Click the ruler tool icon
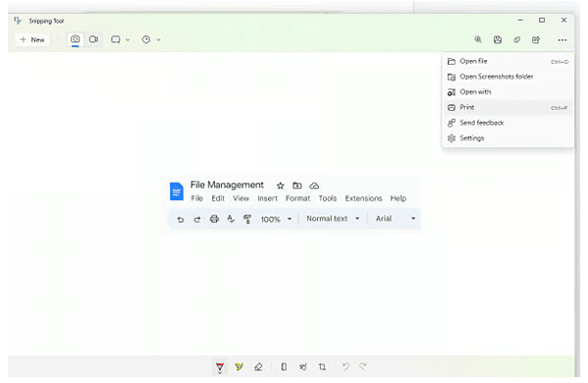Image resolution: width=588 pixels, height=383 pixels. (x=284, y=366)
